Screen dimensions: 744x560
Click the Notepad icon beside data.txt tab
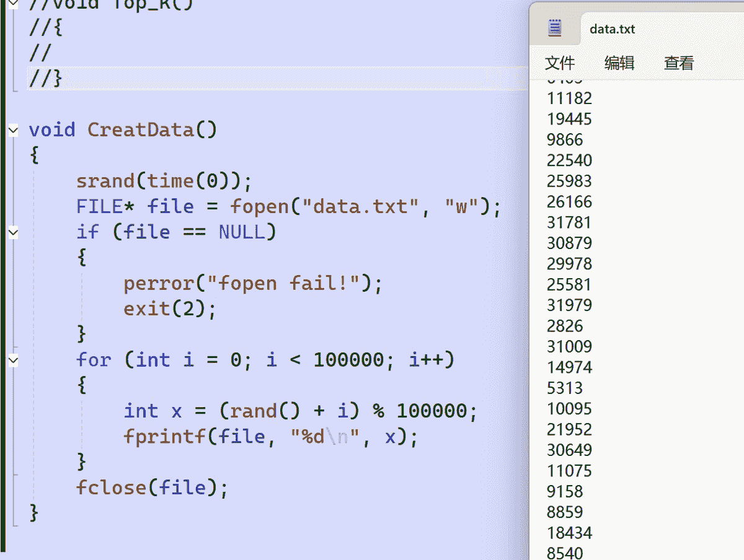coord(555,28)
